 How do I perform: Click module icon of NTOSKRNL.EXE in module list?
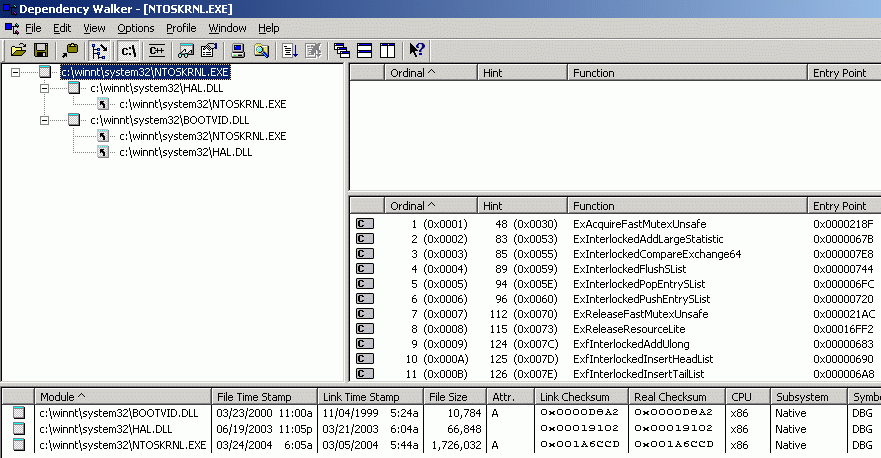tap(19, 445)
